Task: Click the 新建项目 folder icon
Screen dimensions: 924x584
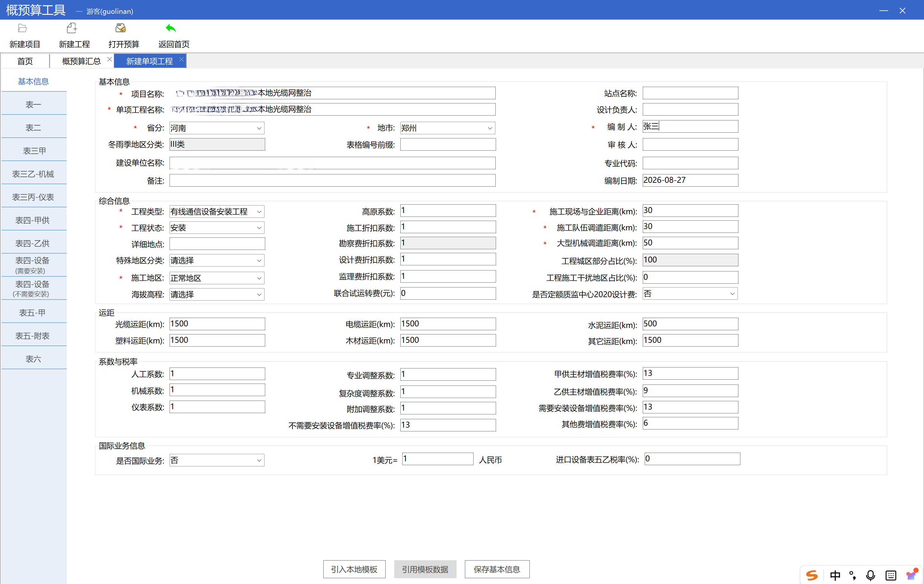Action: coord(23,28)
